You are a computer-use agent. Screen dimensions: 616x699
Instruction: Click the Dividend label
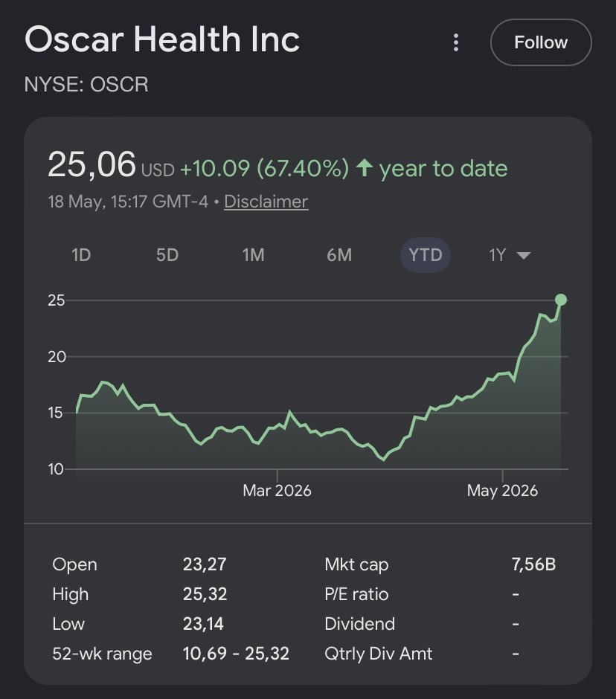359,624
